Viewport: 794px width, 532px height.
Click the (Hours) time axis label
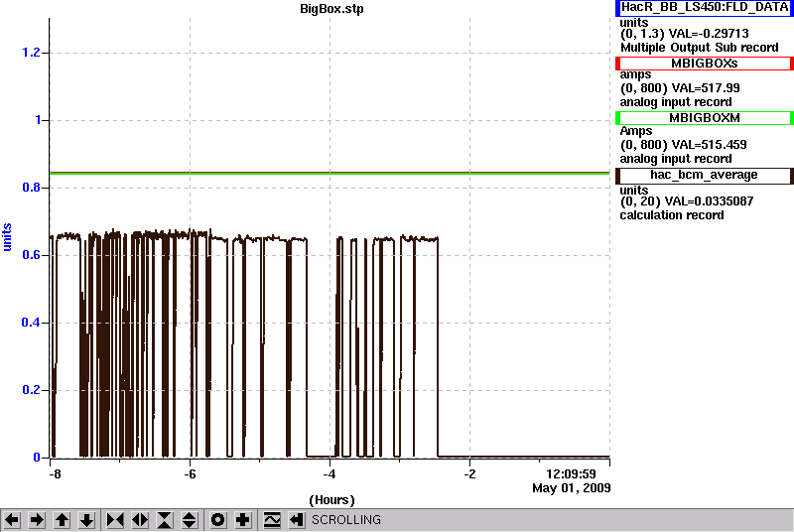pyautogui.click(x=331, y=500)
